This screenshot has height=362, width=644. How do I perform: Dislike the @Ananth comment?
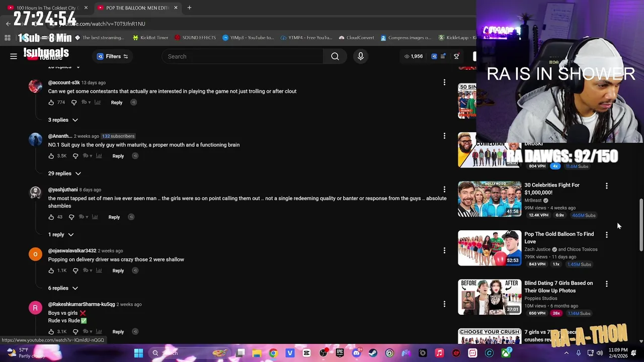[75, 156]
